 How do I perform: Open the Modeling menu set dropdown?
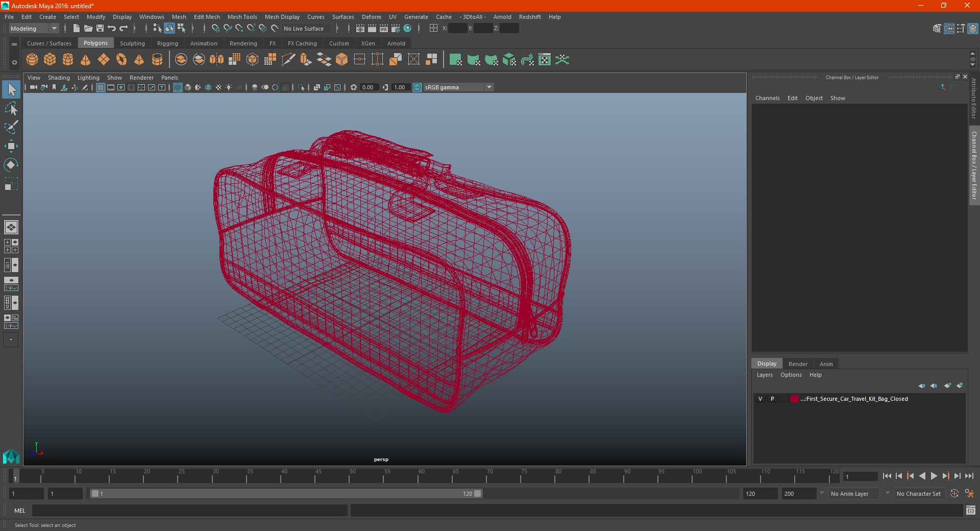[x=34, y=29]
